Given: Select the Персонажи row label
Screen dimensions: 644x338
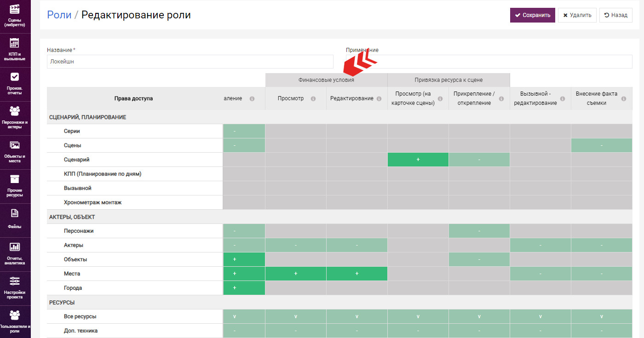Looking at the screenshot, I should (x=79, y=231).
